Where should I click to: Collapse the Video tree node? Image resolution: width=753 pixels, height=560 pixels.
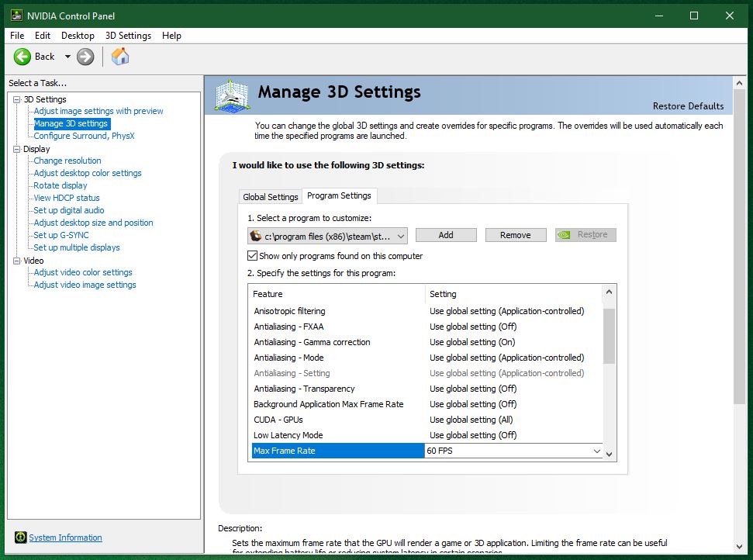click(x=16, y=261)
